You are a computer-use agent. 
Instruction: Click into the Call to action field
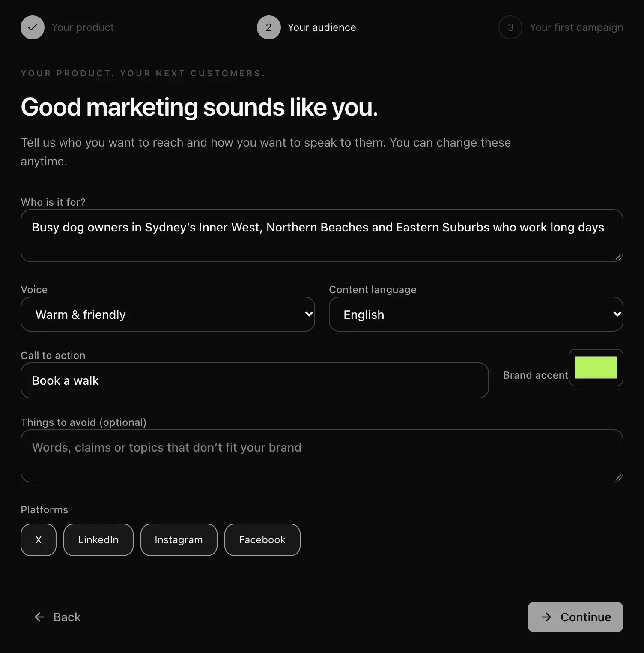pyautogui.click(x=255, y=380)
